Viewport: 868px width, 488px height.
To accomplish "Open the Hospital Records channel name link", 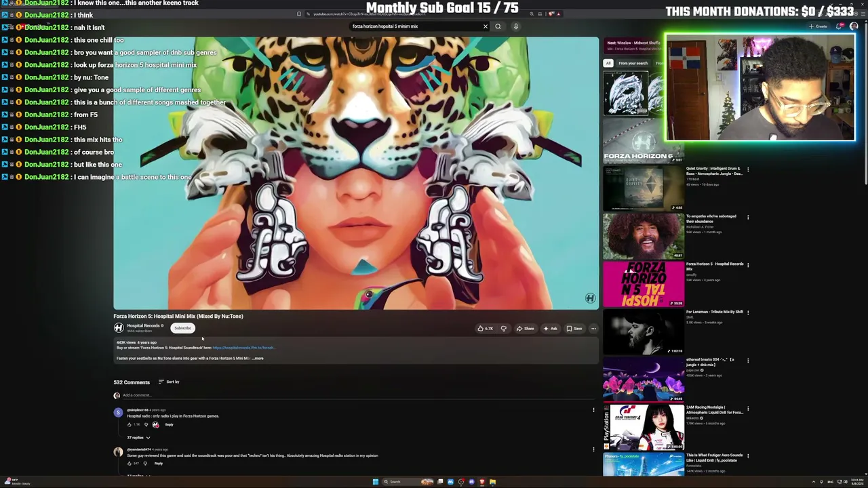I will 143,325.
